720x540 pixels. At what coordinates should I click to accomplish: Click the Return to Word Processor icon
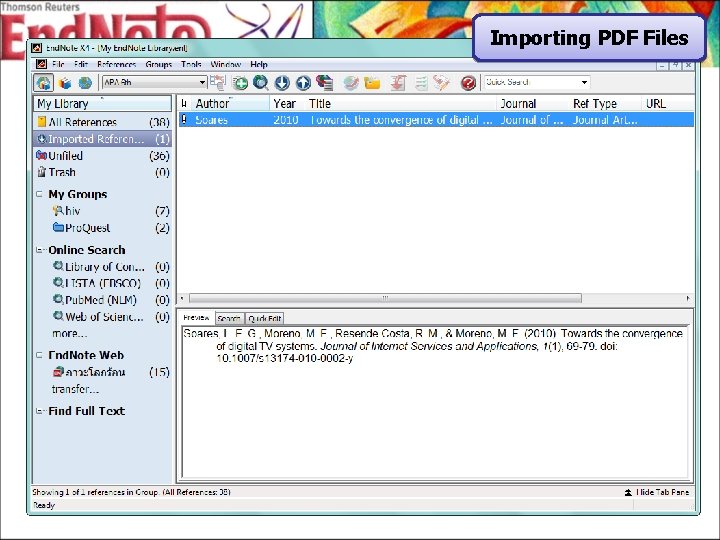tap(442, 83)
